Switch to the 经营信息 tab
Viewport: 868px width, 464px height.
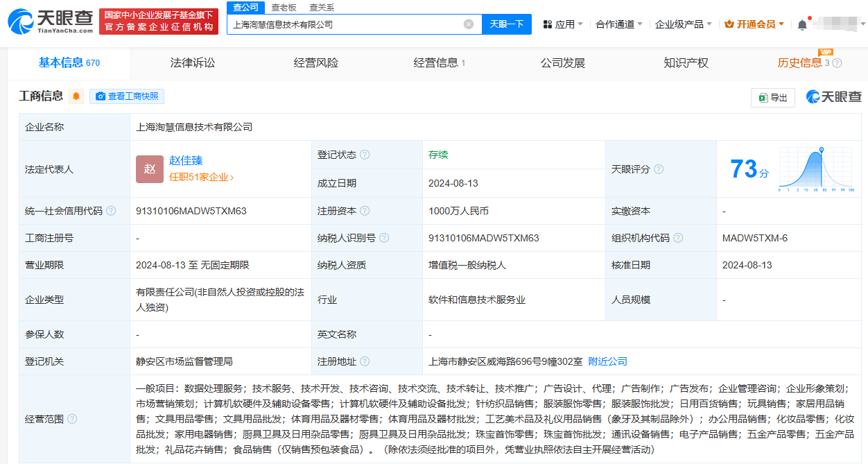pyautogui.click(x=440, y=63)
